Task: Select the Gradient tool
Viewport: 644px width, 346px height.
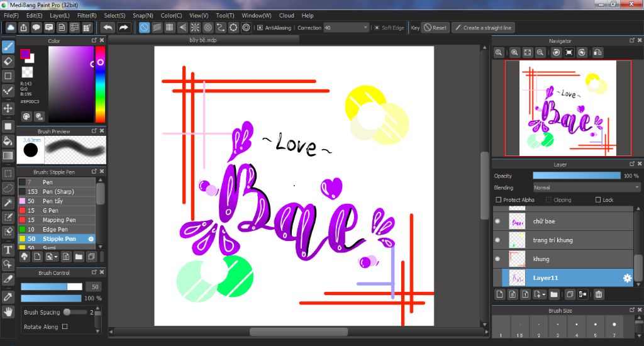Action: coord(8,155)
